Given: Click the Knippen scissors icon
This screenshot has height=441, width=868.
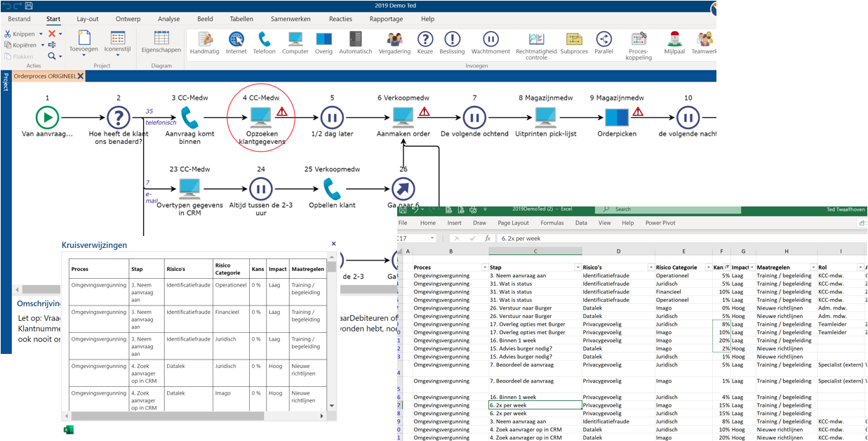Looking at the screenshot, I should [x=8, y=34].
